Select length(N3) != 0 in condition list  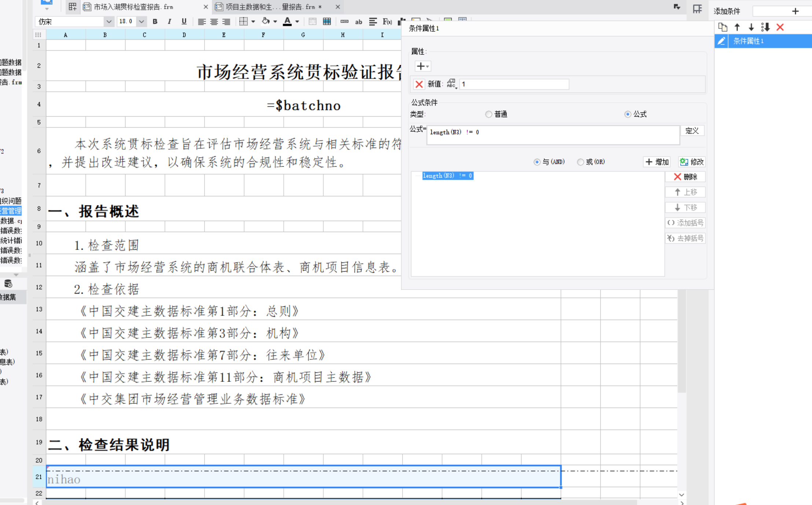pos(448,176)
